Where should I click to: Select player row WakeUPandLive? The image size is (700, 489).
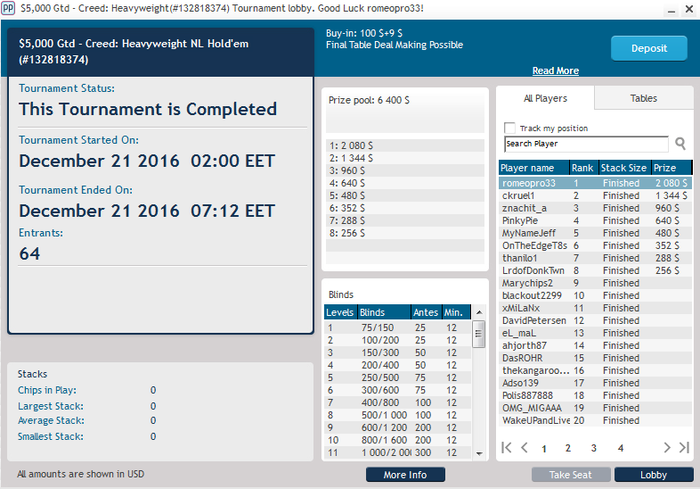(595, 421)
